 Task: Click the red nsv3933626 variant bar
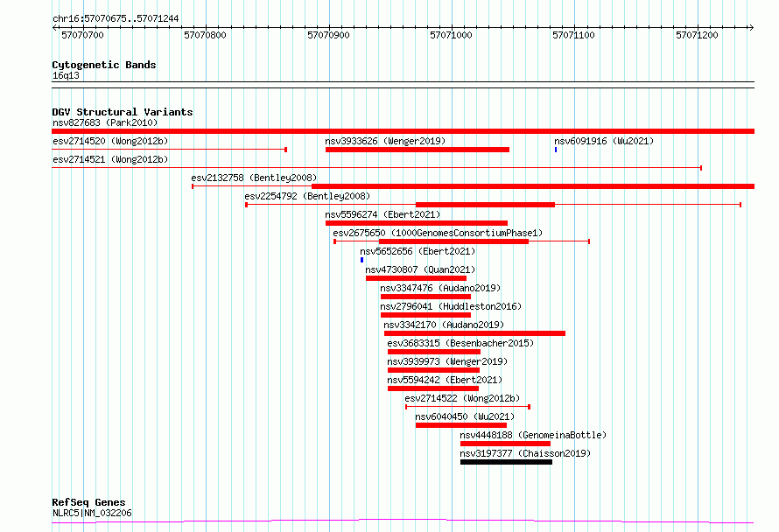click(x=418, y=150)
